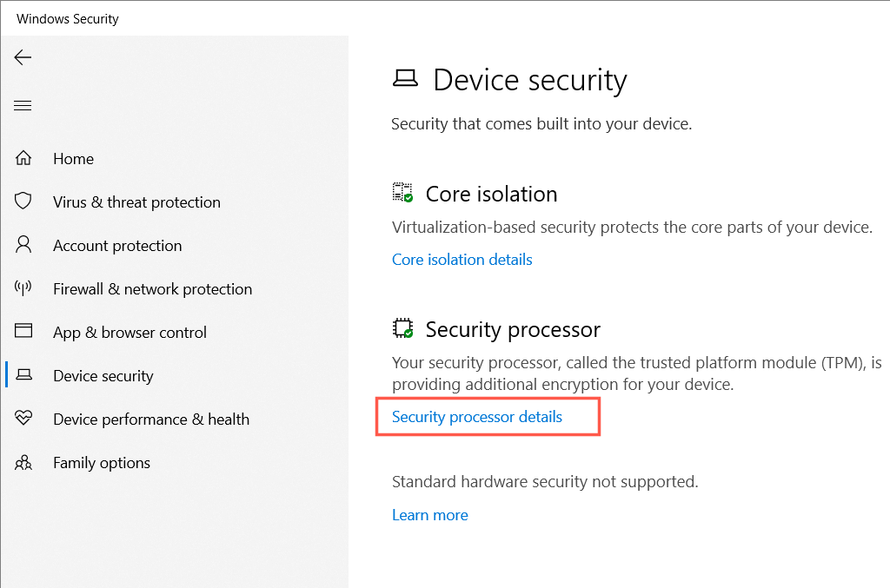Click the Family options people icon

click(23, 462)
